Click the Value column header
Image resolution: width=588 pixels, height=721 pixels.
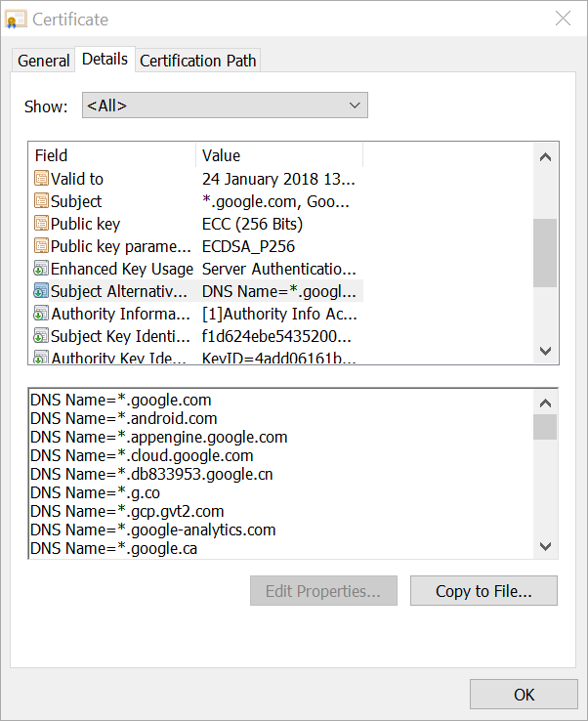[279, 155]
